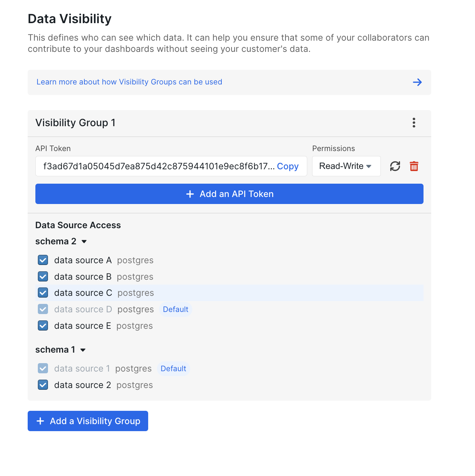Open the Read-Write permissions dropdown
The width and height of the screenshot is (475, 476).
click(346, 166)
